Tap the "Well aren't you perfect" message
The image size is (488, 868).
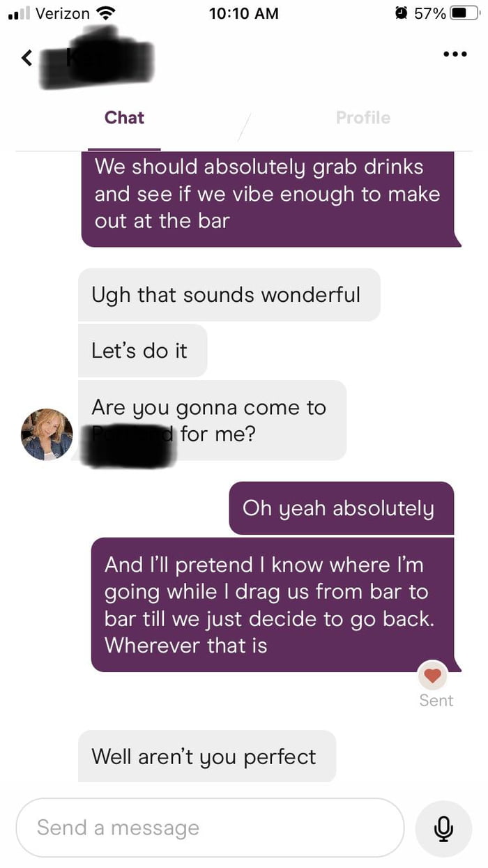206,756
